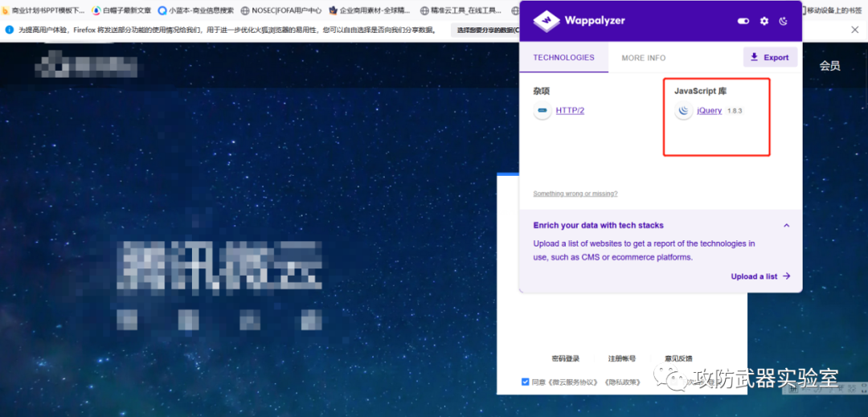Screen dimensions: 868x417
Task: Click the Export button
Action: pyautogui.click(x=770, y=57)
